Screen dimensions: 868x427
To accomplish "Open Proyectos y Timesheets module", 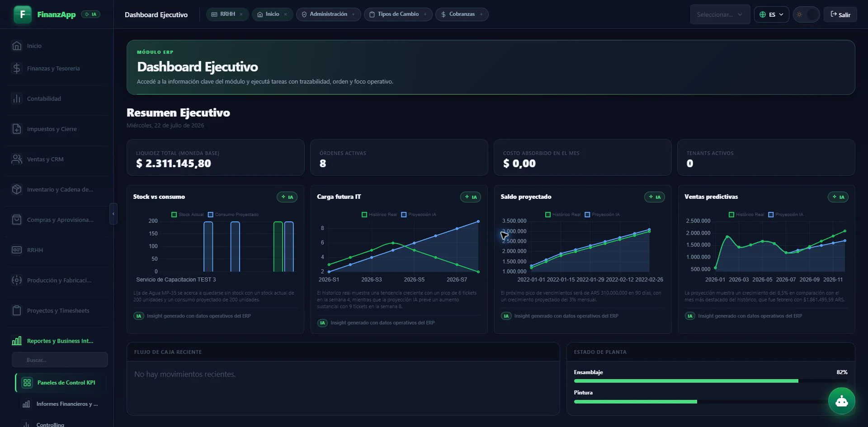I will pos(57,310).
